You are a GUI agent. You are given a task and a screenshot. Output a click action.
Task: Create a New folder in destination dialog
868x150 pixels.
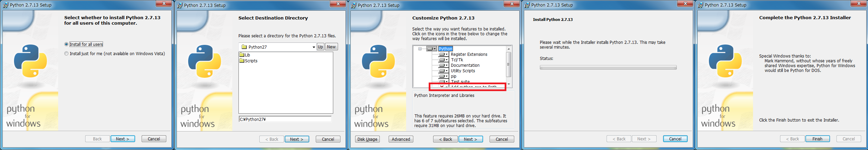pos(331,47)
